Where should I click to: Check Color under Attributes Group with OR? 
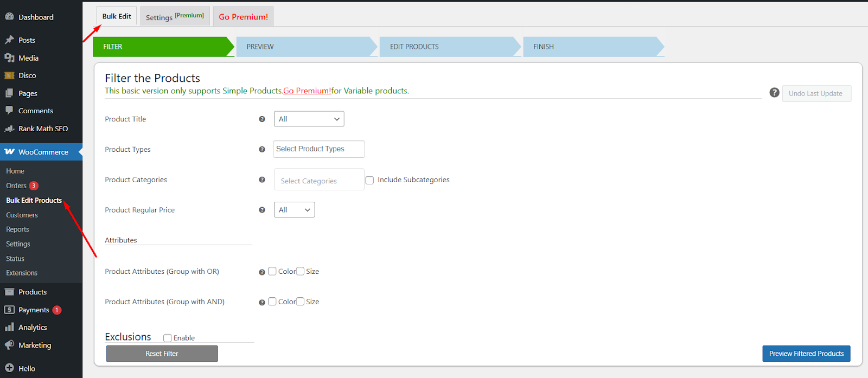[272, 271]
